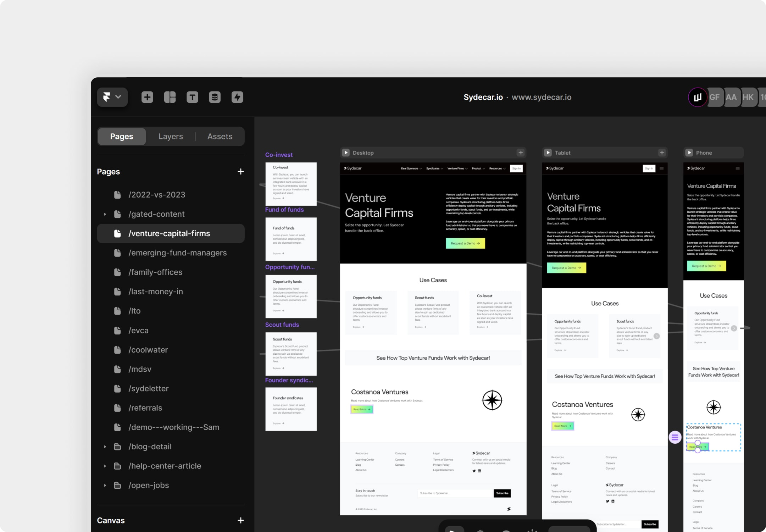Open the /last-money-in page
The image size is (766, 532).
(171, 292)
